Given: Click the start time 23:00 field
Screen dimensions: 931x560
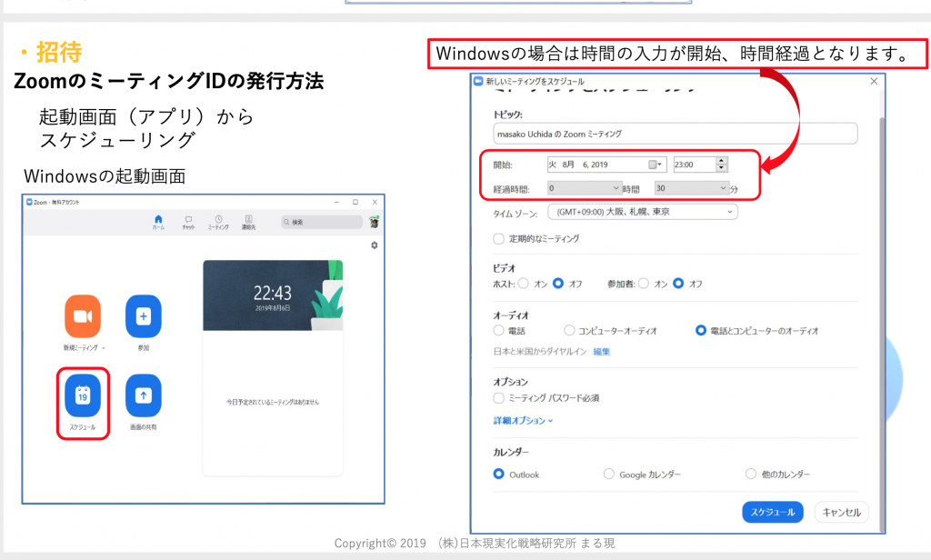Looking at the screenshot, I should (694, 165).
